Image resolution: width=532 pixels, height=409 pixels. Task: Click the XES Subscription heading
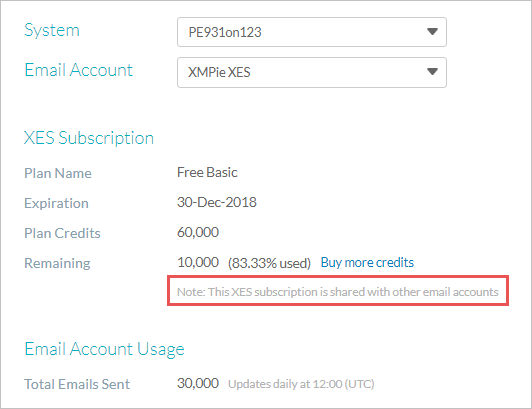tap(89, 138)
